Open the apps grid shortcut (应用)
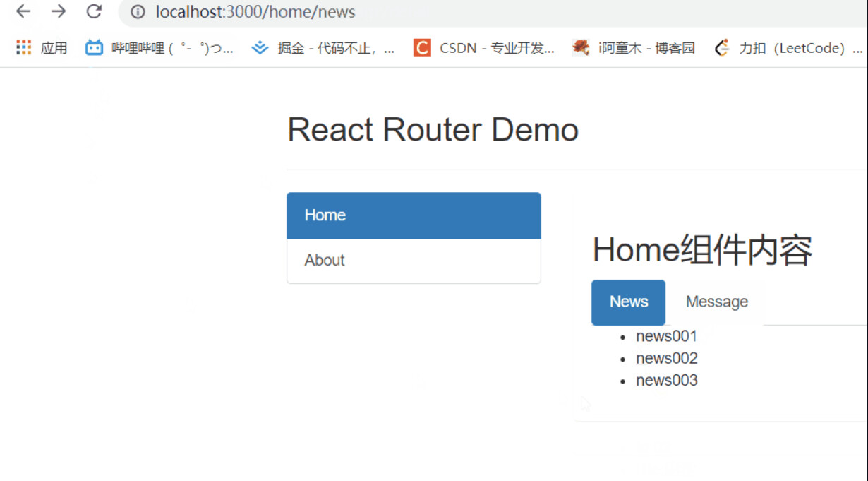868x481 pixels. click(42, 48)
